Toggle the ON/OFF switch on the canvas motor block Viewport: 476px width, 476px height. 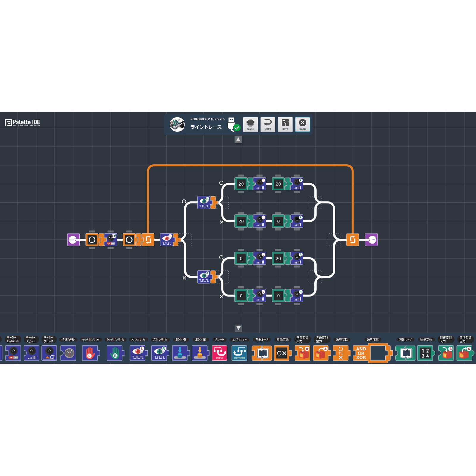pos(110,244)
